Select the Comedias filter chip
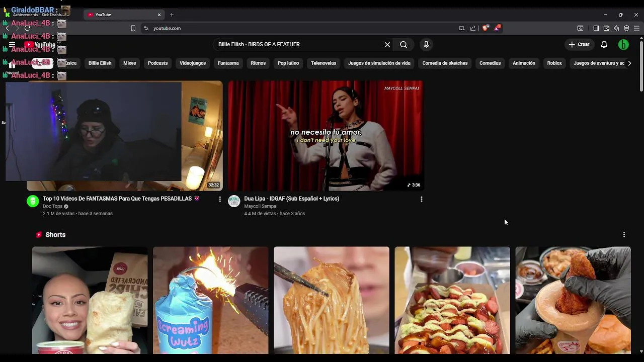The width and height of the screenshot is (644, 362). point(490,63)
